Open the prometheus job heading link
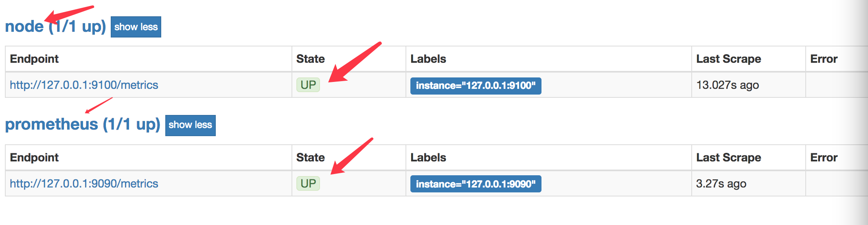The width and height of the screenshot is (868, 225). 83,124
